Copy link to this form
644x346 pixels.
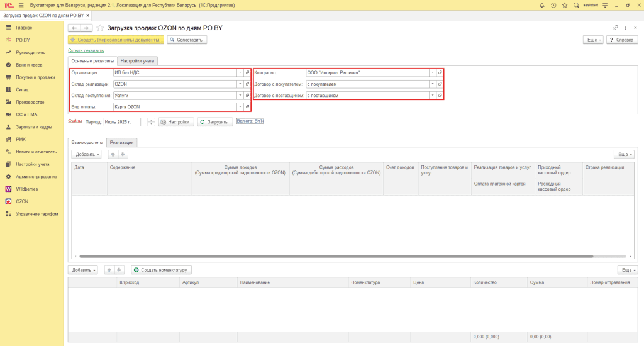click(615, 28)
